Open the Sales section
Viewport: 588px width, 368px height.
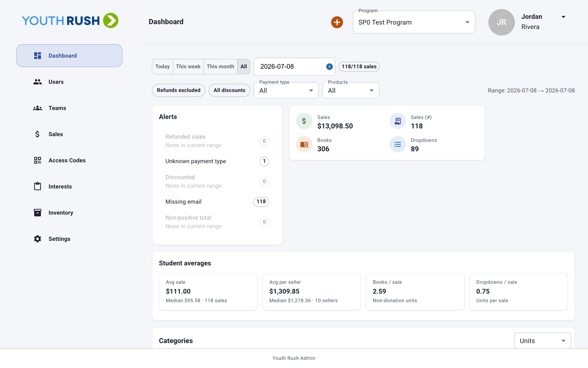[x=69, y=134]
